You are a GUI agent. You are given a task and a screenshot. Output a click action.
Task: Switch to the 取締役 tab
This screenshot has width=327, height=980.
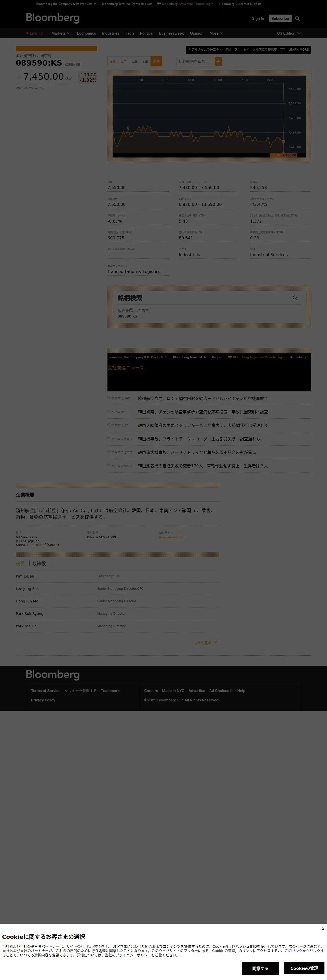tap(39, 564)
